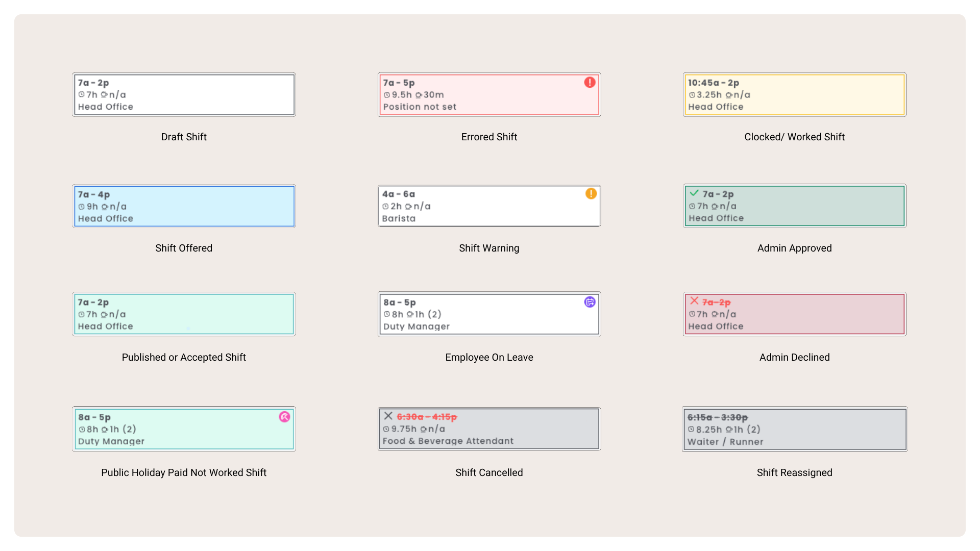Viewport: 980px width, 551px height.
Task: Click the clock icon in Draft Shift card
Action: click(81, 94)
